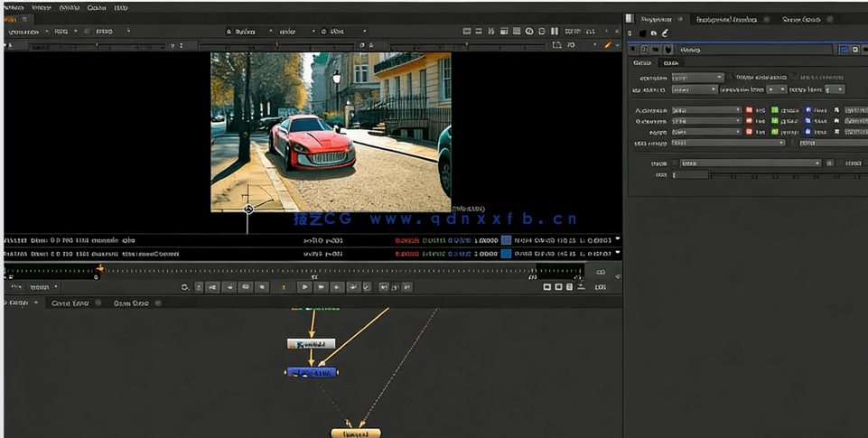Click the orange playhead marker on the timeline
This screenshot has height=438, width=868.
click(x=99, y=269)
